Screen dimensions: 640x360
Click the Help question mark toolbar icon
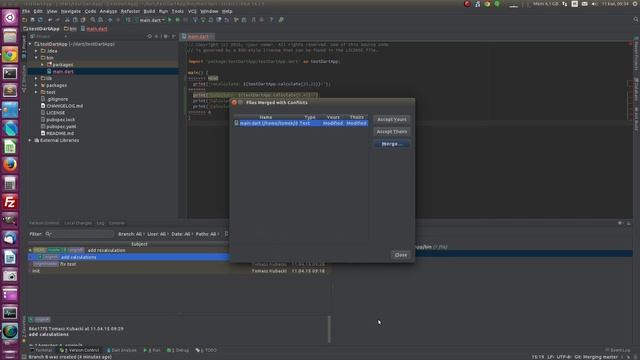click(271, 20)
